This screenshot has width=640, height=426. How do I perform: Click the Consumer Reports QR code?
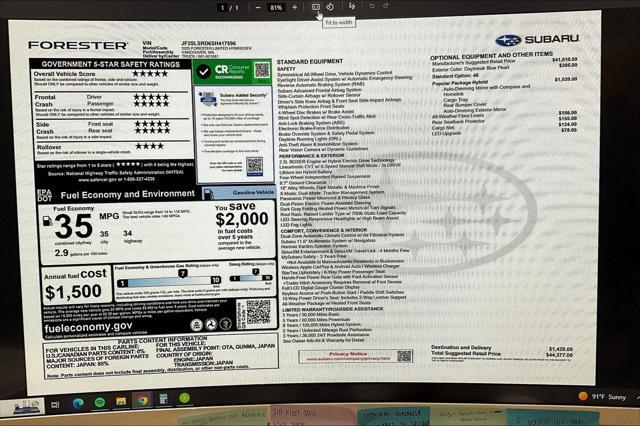point(262,70)
